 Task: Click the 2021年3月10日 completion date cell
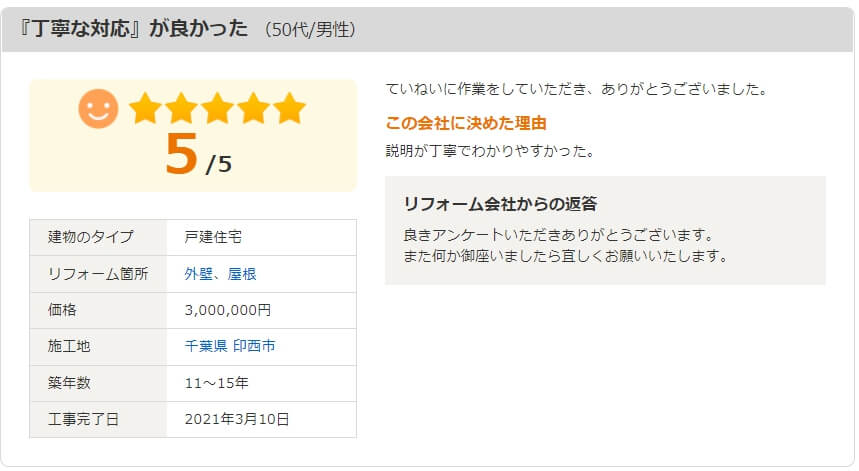(261, 420)
